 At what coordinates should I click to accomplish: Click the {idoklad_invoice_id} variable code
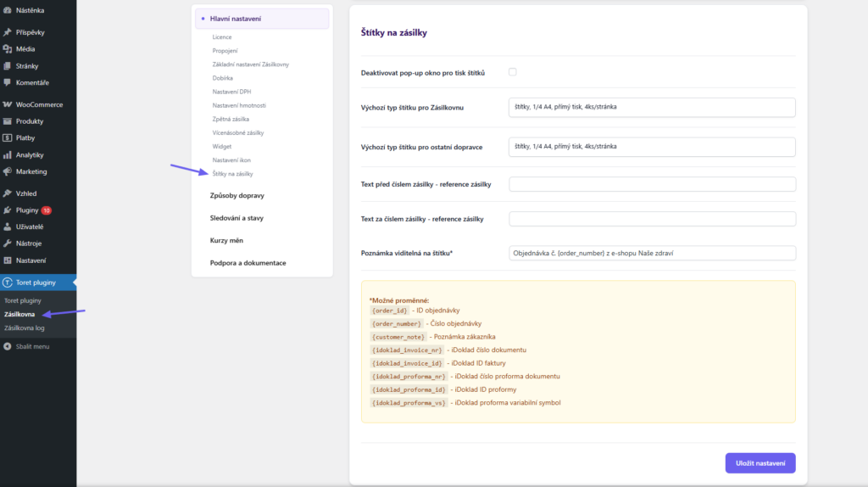pyautogui.click(x=407, y=363)
